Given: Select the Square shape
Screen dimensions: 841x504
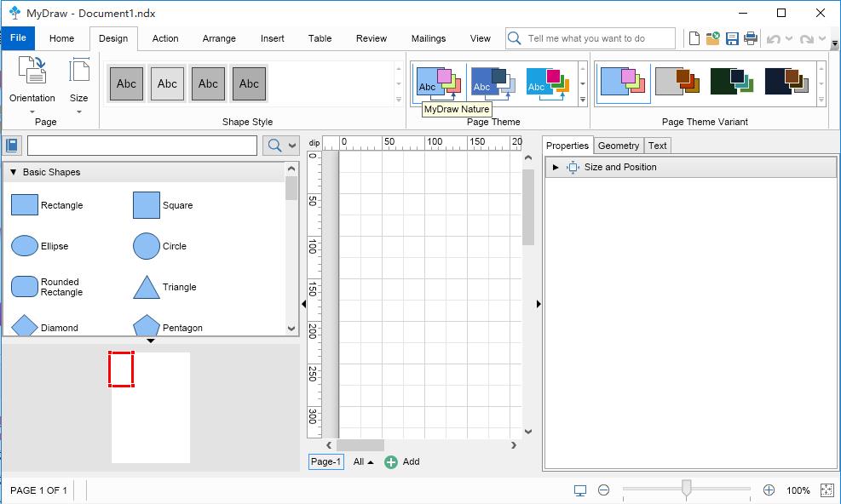Looking at the screenshot, I should (163, 205).
